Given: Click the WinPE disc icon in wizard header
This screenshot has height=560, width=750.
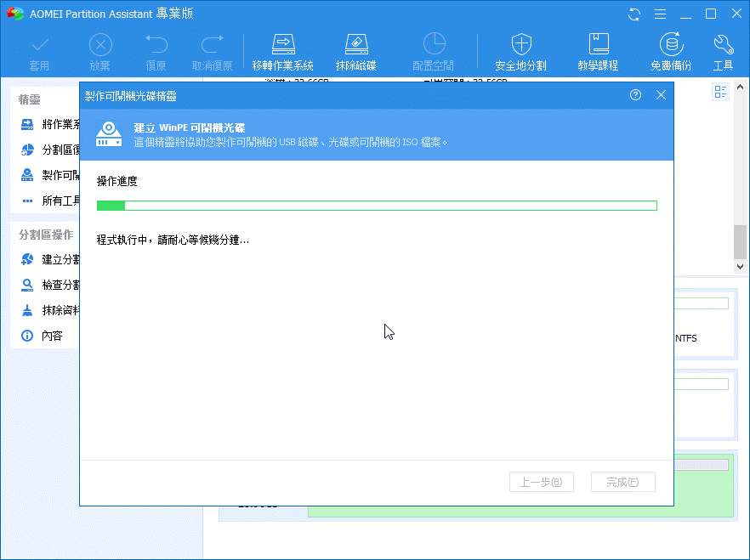Looking at the screenshot, I should pyautogui.click(x=109, y=134).
